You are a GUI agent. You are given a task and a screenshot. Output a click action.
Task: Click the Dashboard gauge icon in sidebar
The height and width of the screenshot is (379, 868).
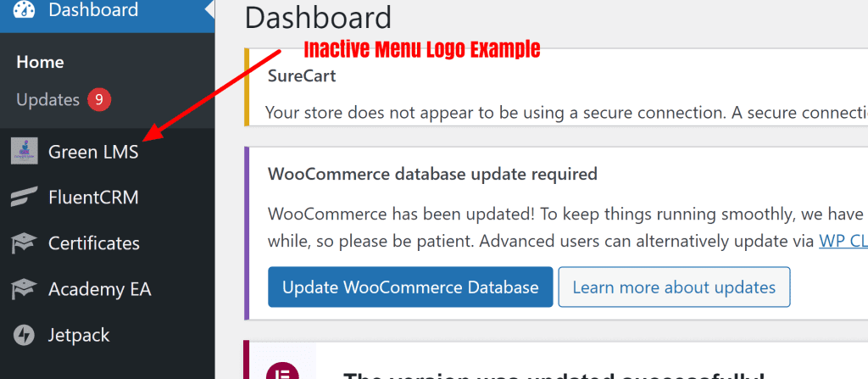24,9
